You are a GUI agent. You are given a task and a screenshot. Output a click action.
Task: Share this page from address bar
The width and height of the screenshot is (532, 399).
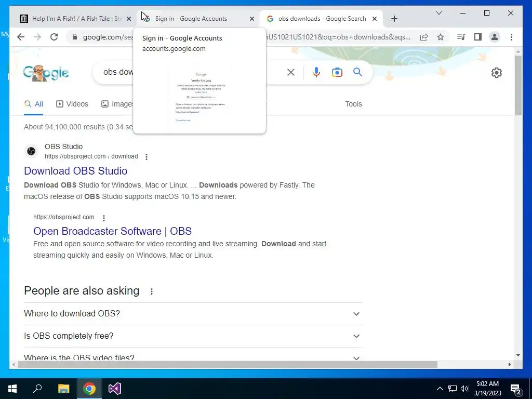pos(424,37)
